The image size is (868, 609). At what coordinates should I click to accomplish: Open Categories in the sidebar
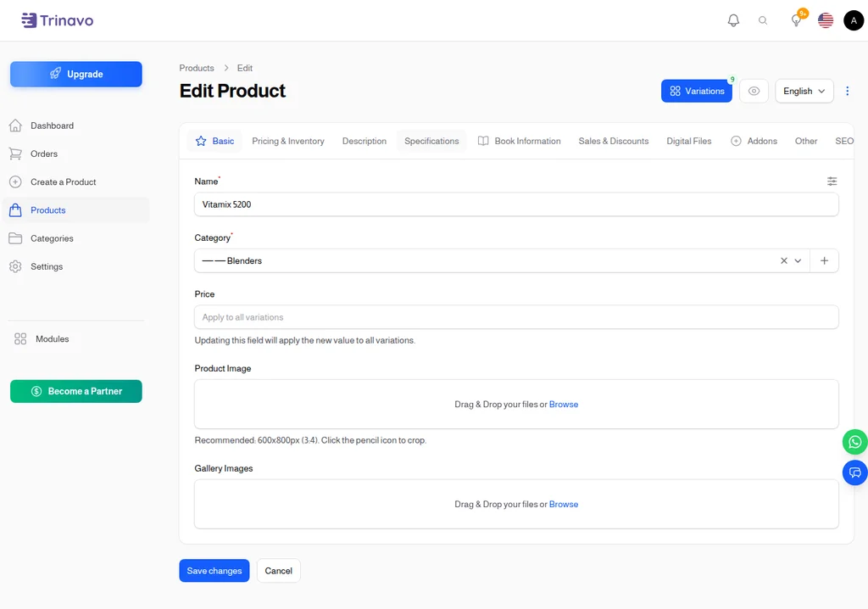click(x=75, y=238)
